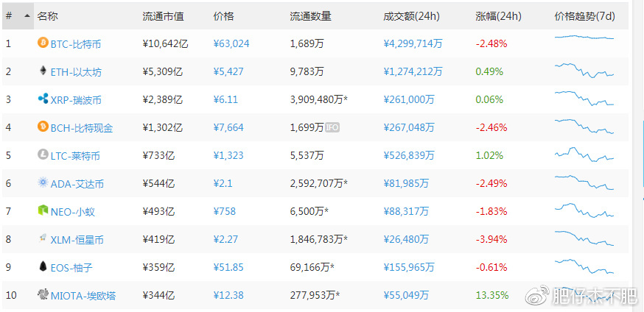Click the BTC 7-day trend chart
This screenshot has width=644, height=312.
coord(584,38)
